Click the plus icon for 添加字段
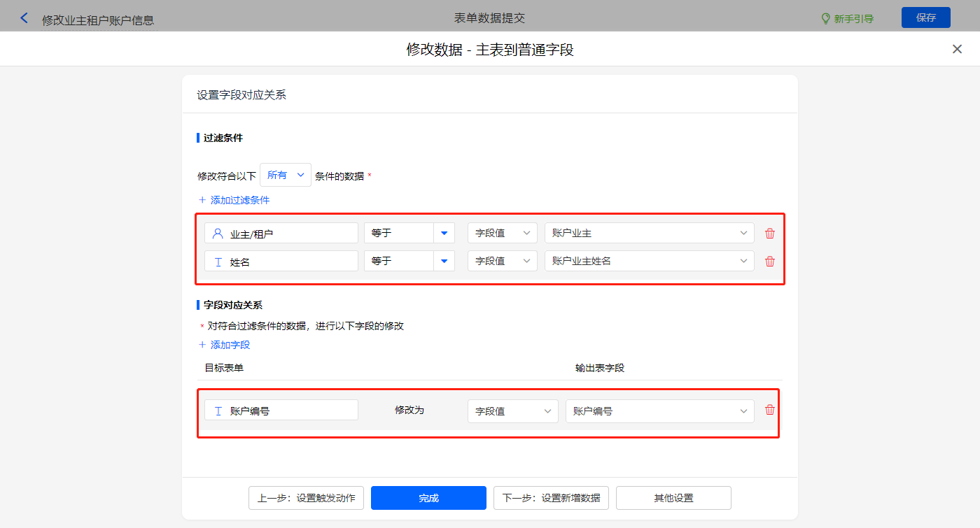 tap(202, 345)
